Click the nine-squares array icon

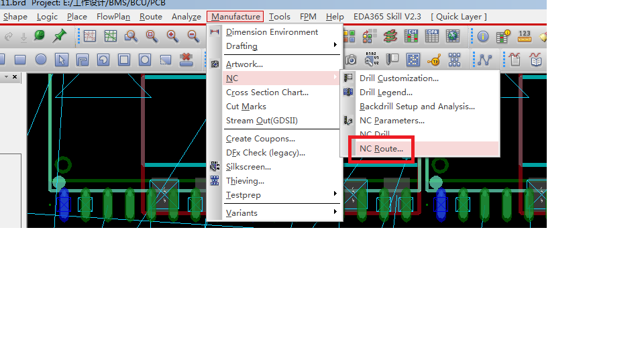tap(454, 60)
